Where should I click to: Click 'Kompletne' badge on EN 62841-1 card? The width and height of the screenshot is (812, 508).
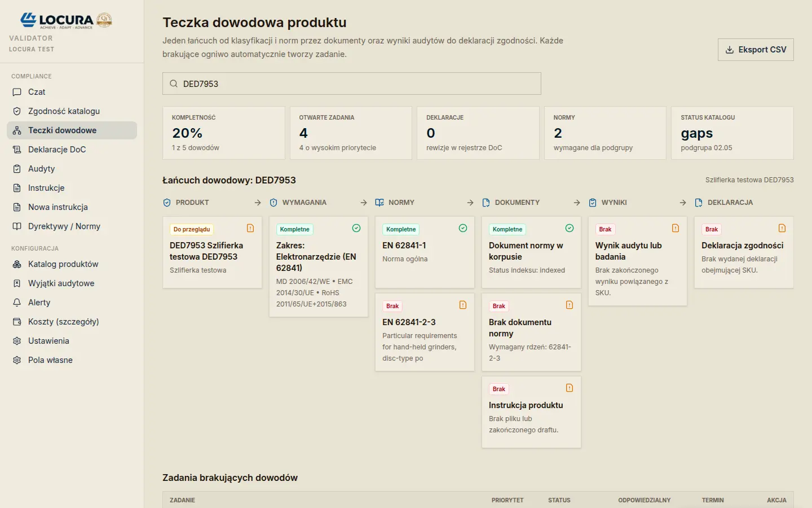coord(401,229)
